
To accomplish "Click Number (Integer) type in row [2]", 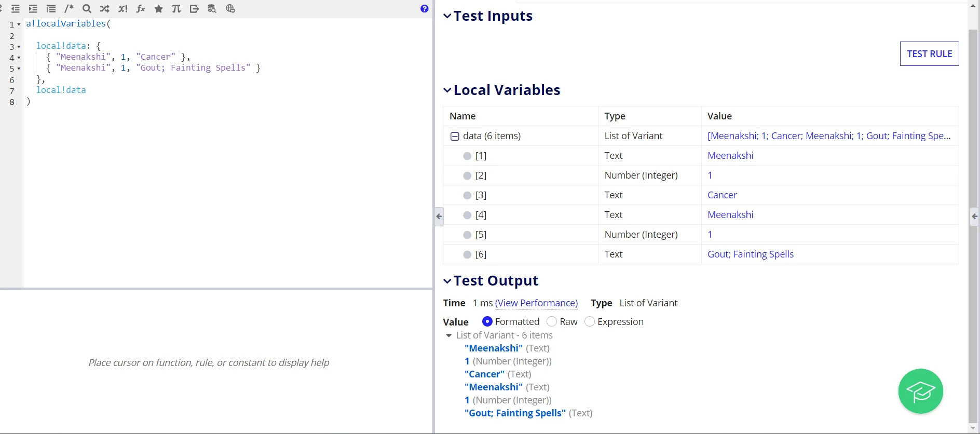I will click(x=641, y=175).
